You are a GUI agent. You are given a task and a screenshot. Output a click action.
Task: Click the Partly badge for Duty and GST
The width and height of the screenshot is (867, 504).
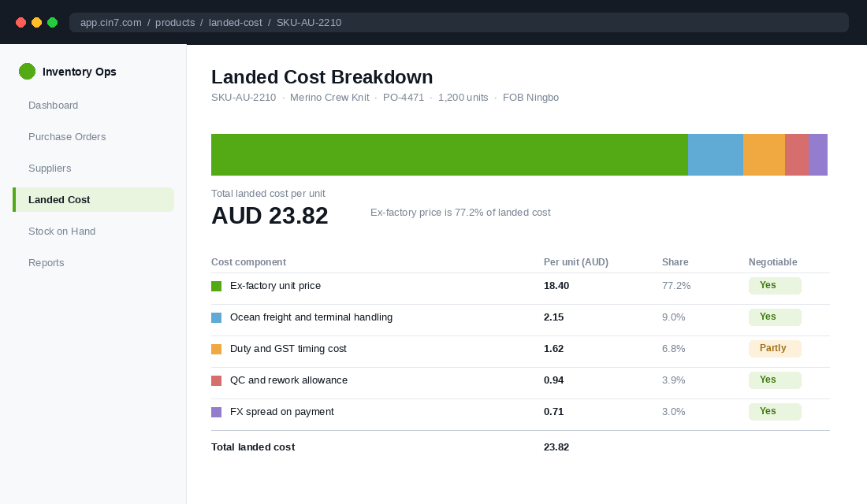tap(775, 349)
